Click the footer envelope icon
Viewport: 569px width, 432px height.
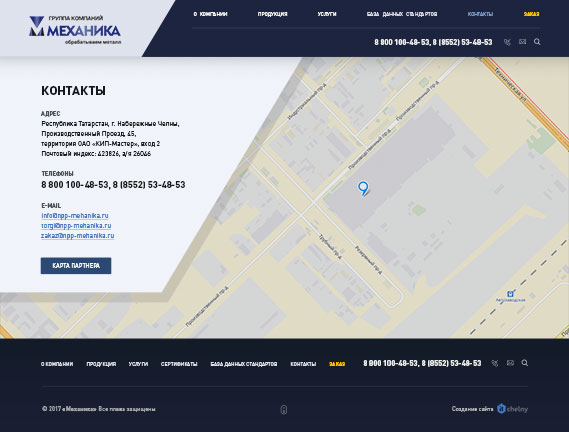510,363
